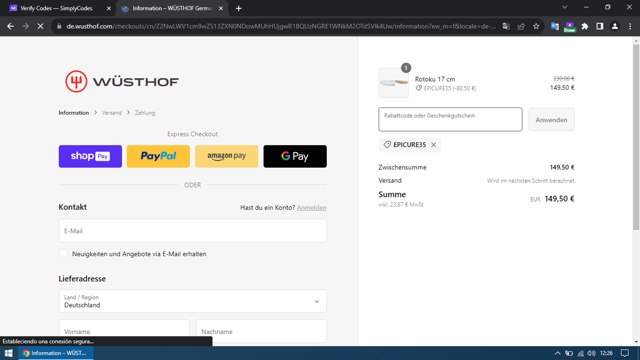Pay with the Amazon Pay button
This screenshot has width=640, height=360.
(x=227, y=156)
